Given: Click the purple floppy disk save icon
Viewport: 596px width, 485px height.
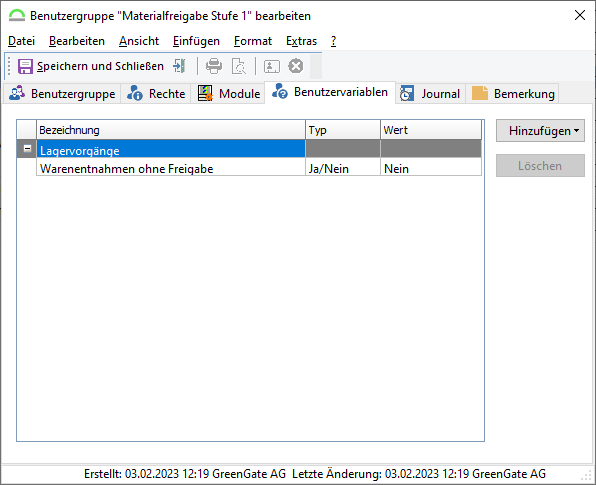Looking at the screenshot, I should pos(25,66).
